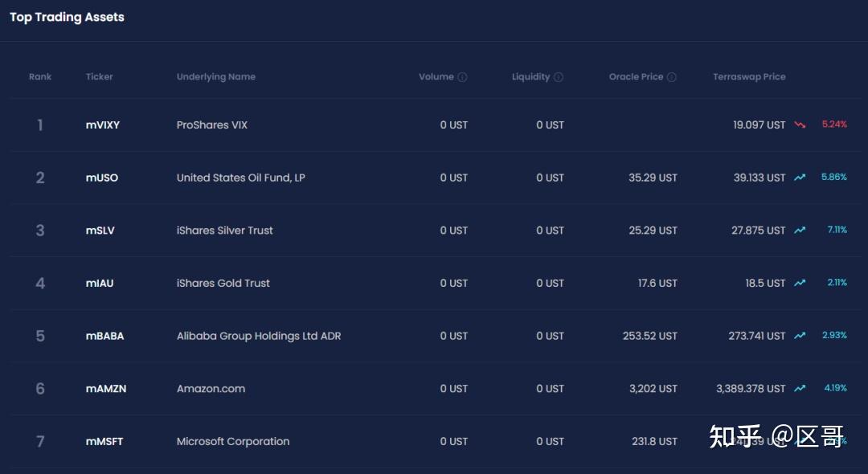Sort by Ticker column header

(x=100, y=77)
